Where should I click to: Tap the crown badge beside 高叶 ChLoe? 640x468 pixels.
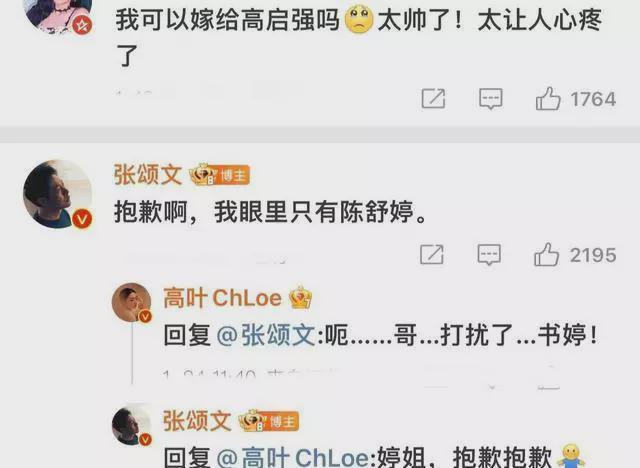pos(300,298)
